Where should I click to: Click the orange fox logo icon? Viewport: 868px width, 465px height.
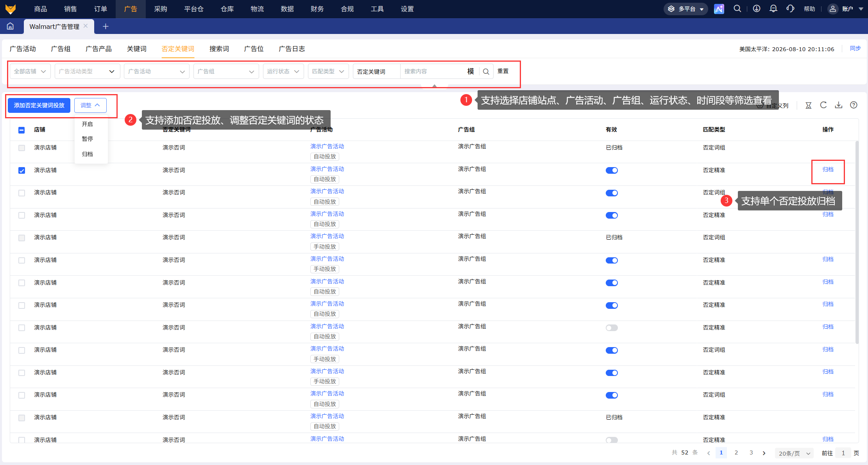click(11, 9)
